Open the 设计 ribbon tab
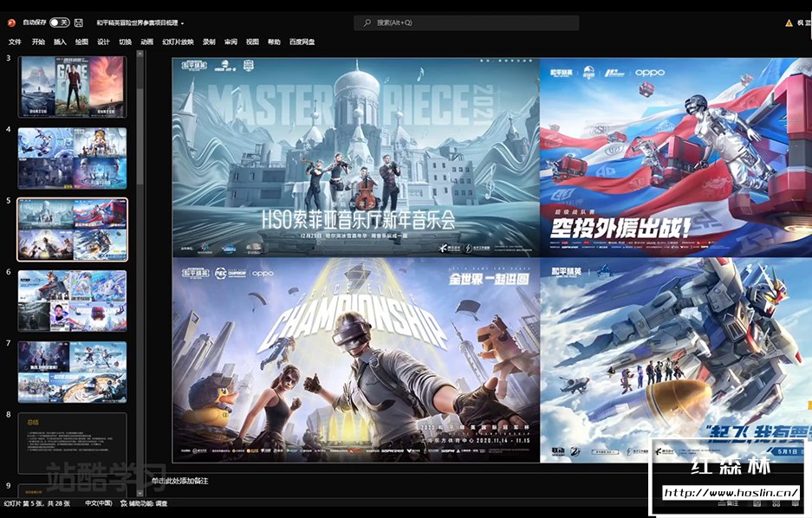Image resolution: width=812 pixels, height=518 pixels. pos(104,42)
